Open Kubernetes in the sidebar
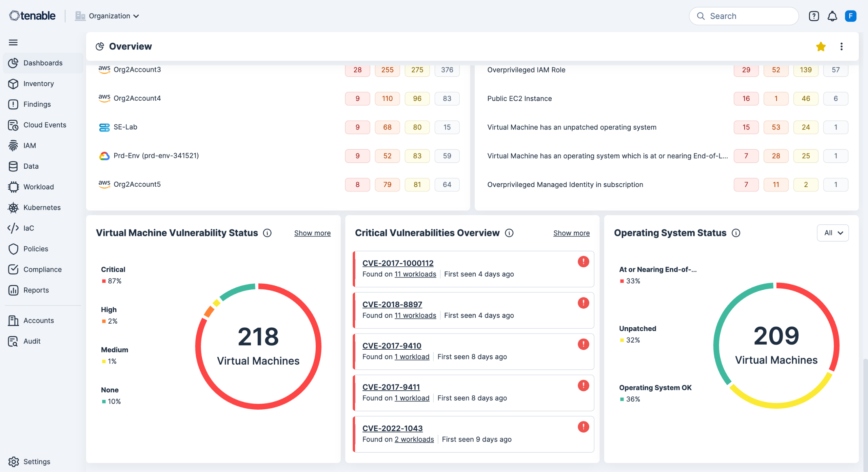This screenshot has height=472, width=868. point(42,207)
